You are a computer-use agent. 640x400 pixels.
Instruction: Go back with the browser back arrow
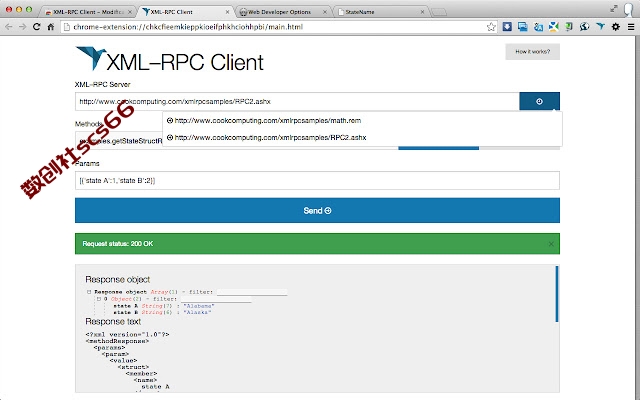(x=9, y=27)
